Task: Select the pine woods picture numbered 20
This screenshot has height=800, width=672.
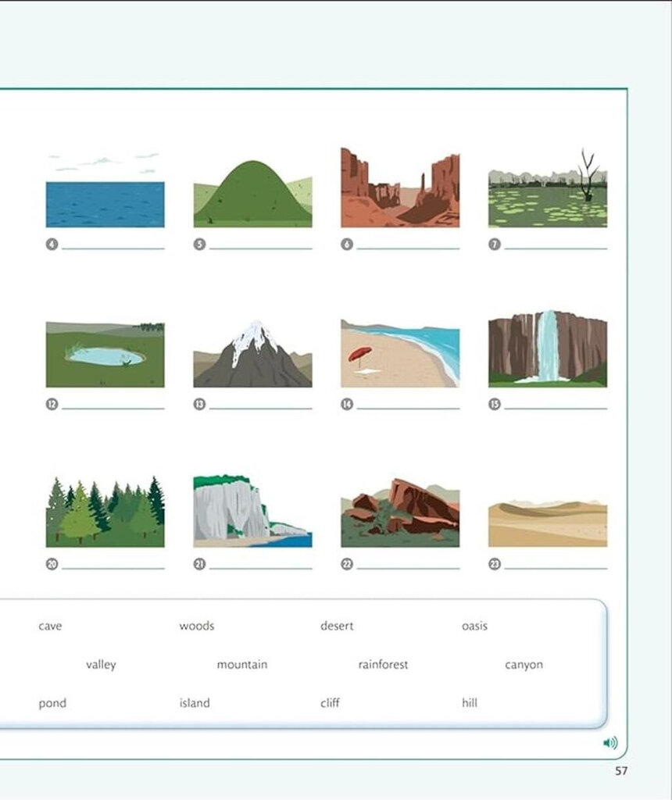Action: pos(105,512)
